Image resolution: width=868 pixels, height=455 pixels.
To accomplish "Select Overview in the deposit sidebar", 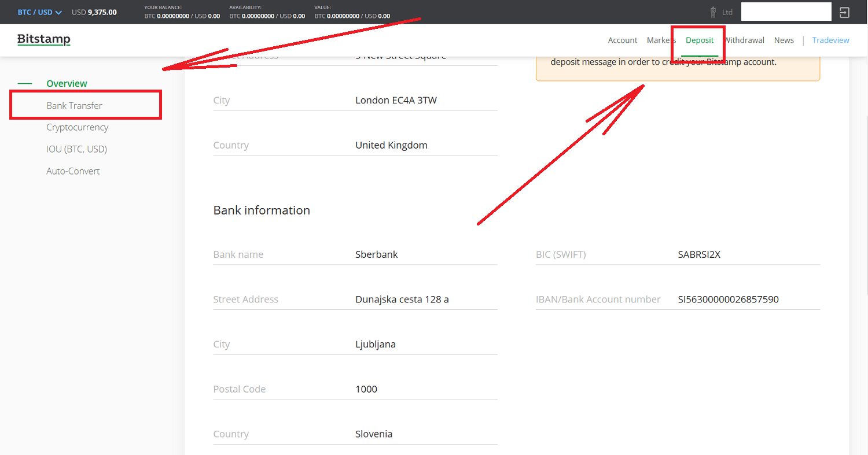I will pyautogui.click(x=67, y=83).
